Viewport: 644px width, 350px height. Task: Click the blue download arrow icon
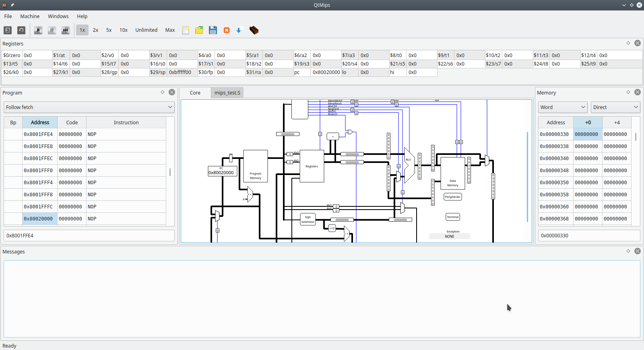(239, 30)
